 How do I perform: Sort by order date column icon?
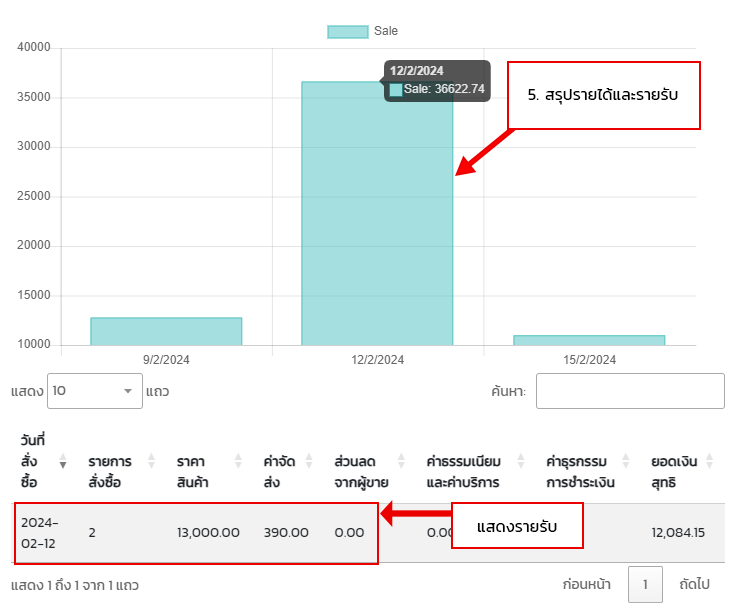pos(64,461)
